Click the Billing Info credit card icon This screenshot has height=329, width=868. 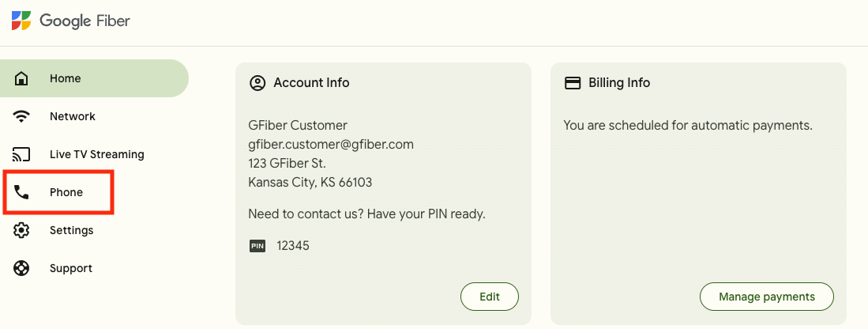tap(573, 83)
